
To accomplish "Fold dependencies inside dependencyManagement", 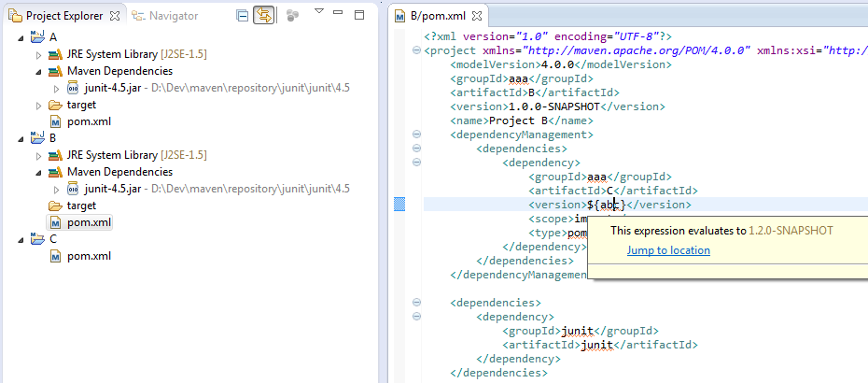I will point(417,148).
